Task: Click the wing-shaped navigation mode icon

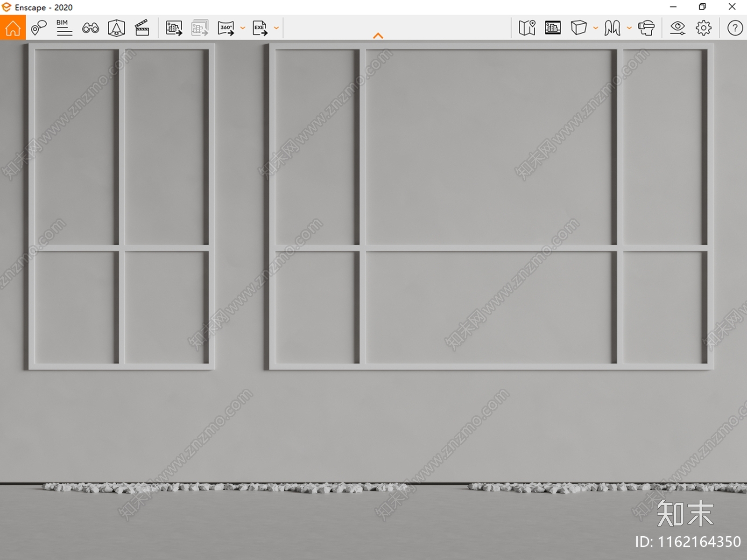Action: pos(612,28)
